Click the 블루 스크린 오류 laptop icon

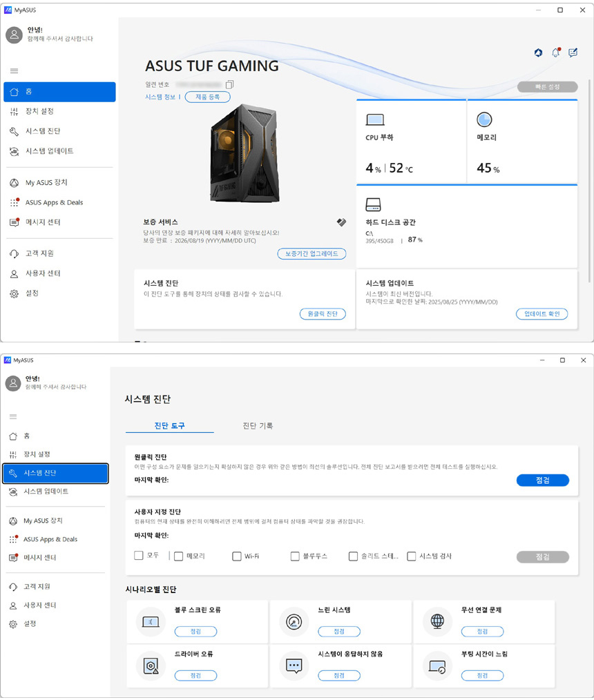(x=150, y=621)
